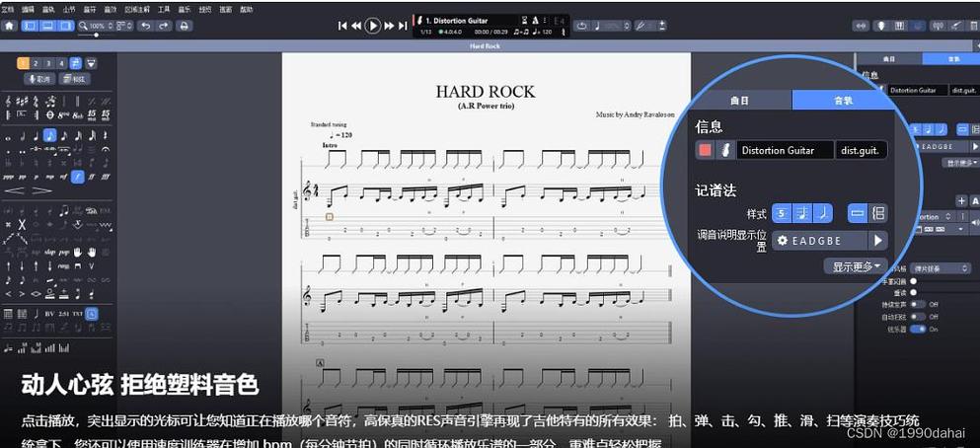Open the 编辑 menu

[x=28, y=9]
